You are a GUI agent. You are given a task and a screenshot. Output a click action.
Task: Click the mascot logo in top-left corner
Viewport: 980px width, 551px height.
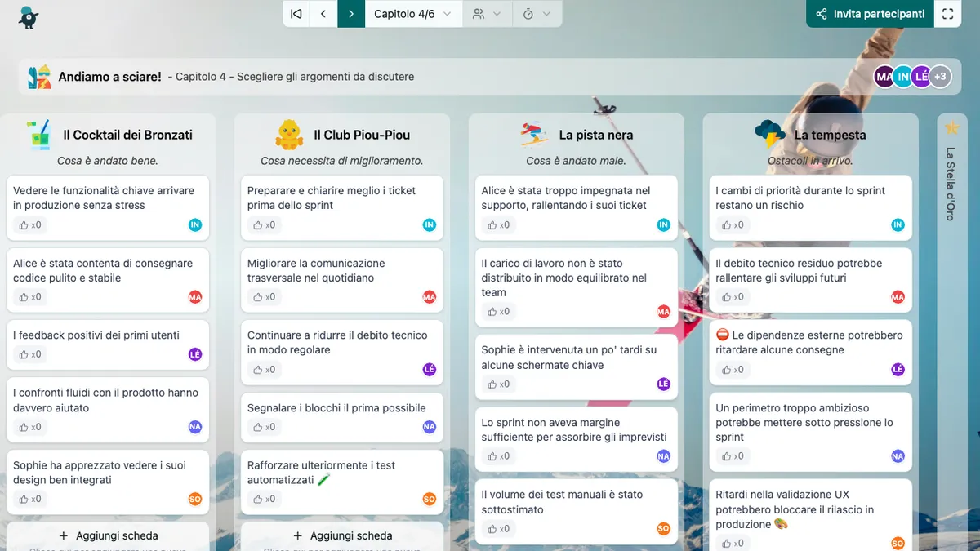(29, 16)
